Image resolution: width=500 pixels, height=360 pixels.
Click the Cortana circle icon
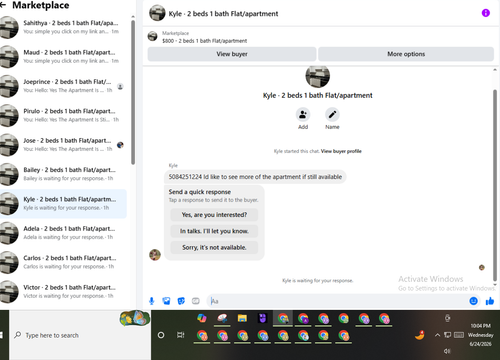(x=161, y=335)
